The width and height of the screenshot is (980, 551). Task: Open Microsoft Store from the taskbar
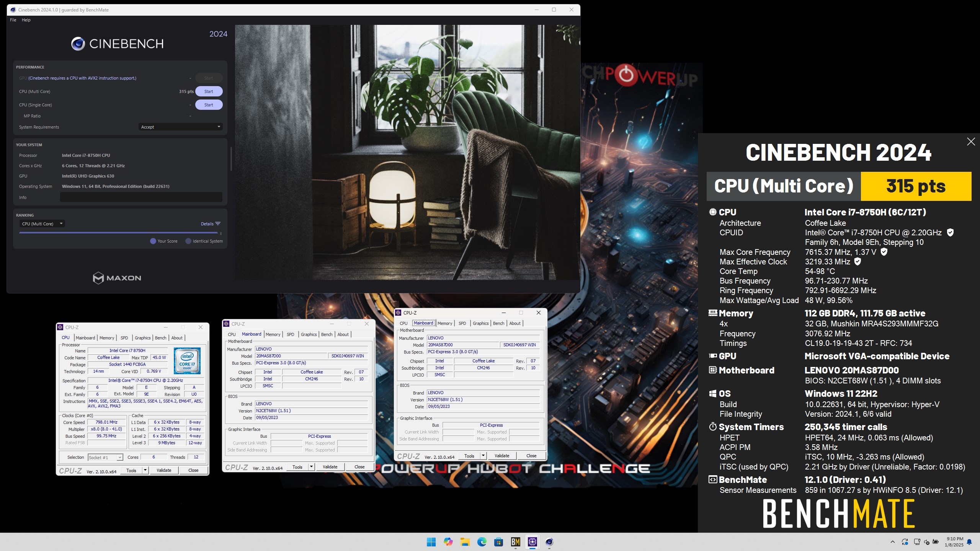coord(498,542)
